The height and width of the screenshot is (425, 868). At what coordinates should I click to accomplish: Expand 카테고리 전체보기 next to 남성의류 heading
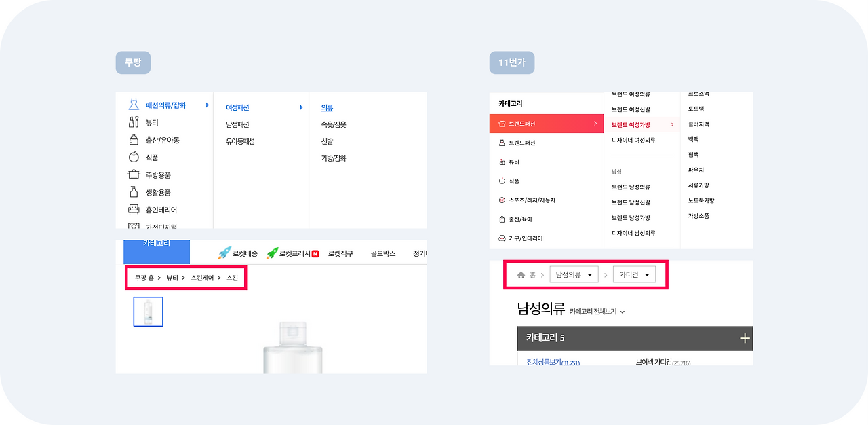tap(597, 311)
